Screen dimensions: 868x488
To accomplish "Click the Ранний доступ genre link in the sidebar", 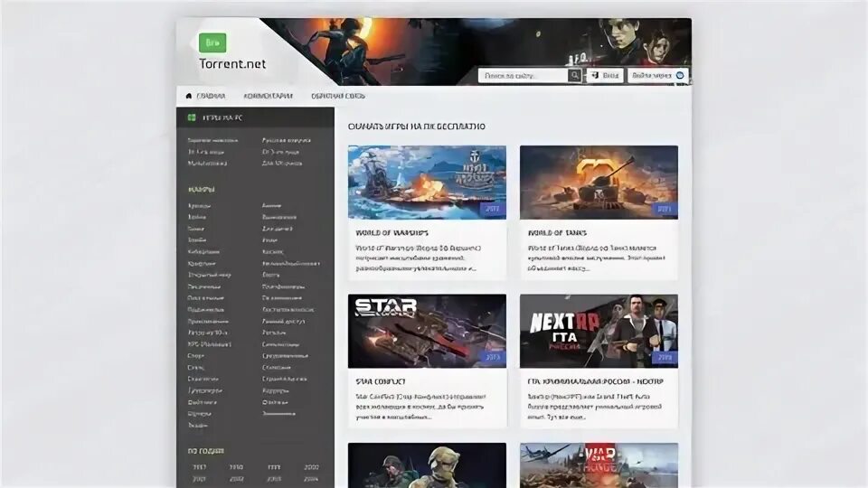I will (x=283, y=321).
